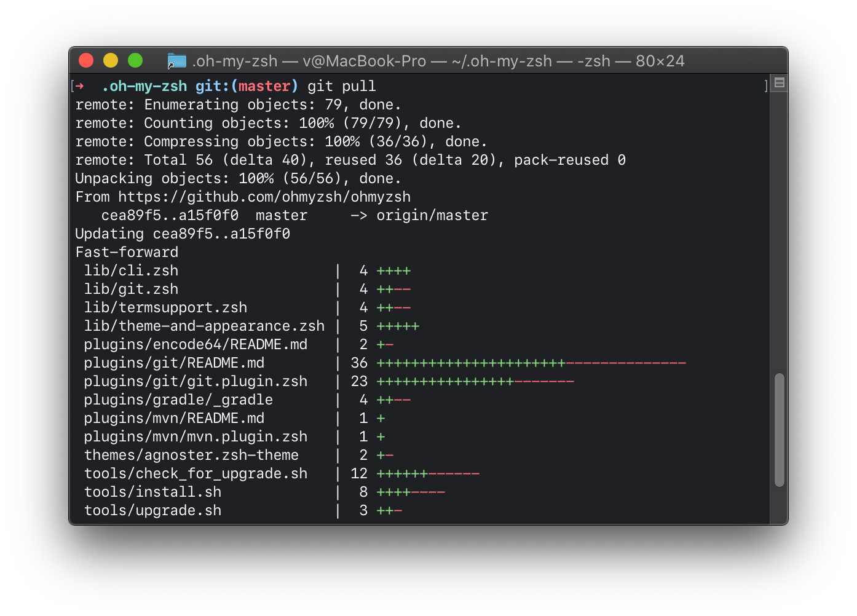Image resolution: width=857 pixels, height=616 pixels.
Task: Click the lib/theme-and-appearance.zsh file name
Action: (204, 326)
